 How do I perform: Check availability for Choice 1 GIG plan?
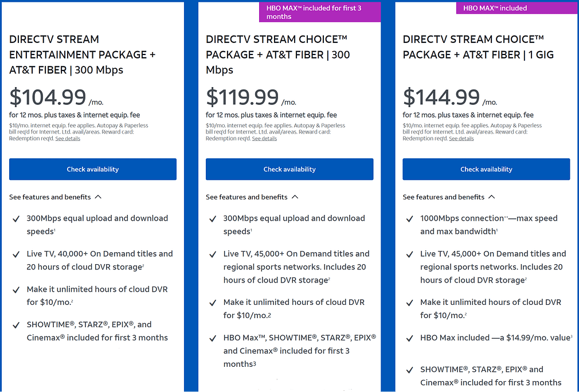[x=486, y=169]
